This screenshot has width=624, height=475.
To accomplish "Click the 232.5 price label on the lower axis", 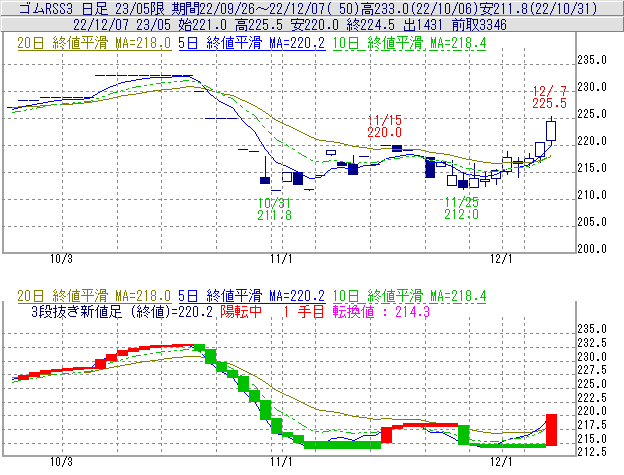I will (592, 343).
